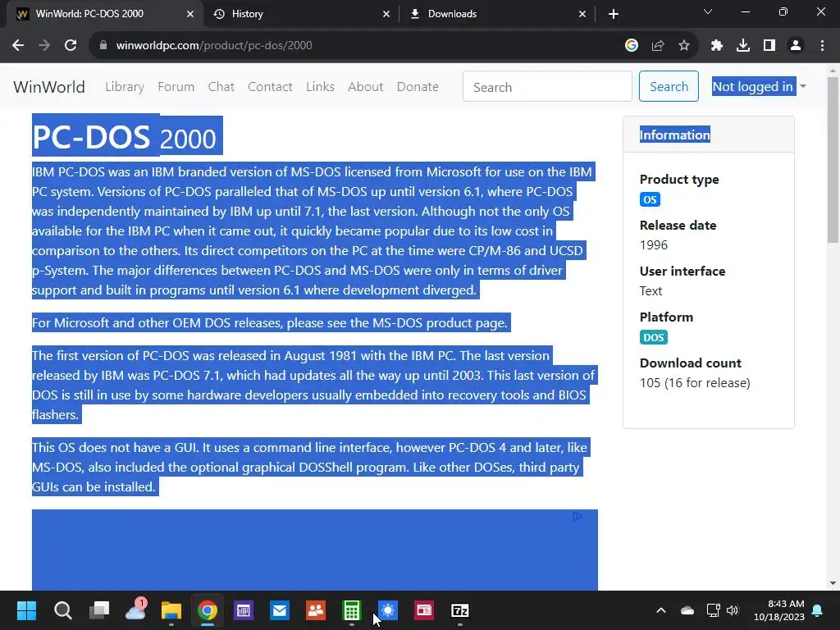
Task: Open Chrome's three-dot menu
Action: tap(822, 46)
